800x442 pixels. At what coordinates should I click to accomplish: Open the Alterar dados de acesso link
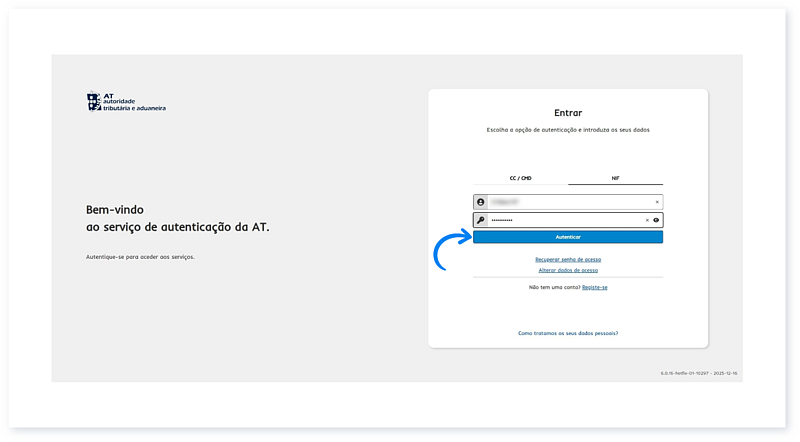coord(568,270)
